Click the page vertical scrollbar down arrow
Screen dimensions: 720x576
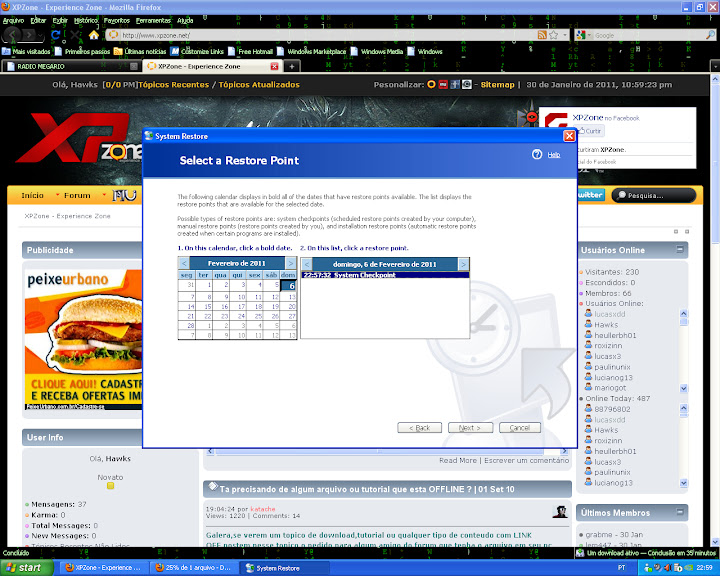(715, 542)
